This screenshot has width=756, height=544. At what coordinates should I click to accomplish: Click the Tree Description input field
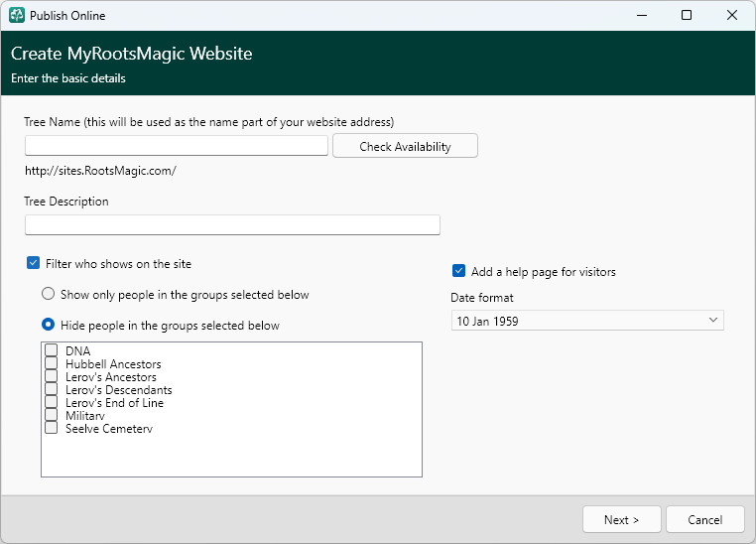coord(232,225)
